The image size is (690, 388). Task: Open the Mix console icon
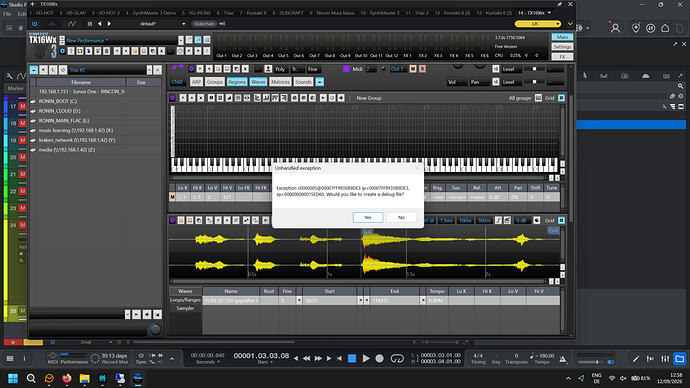click(665, 359)
